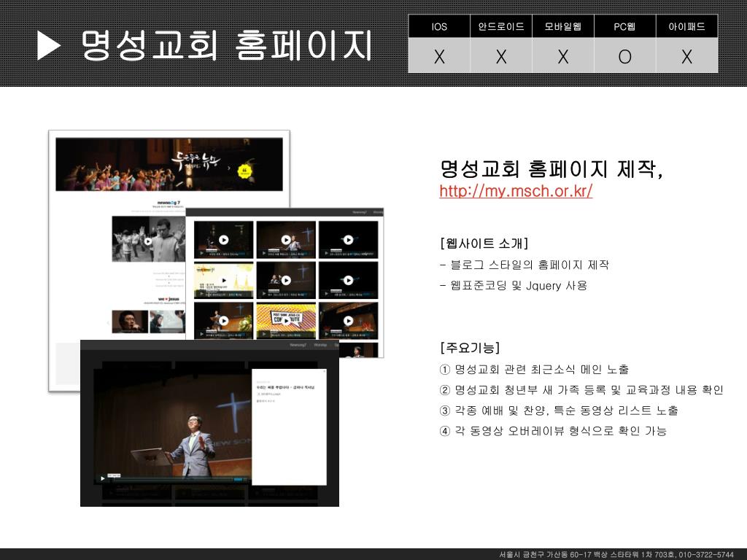Play the first video in grid's top row
The height and width of the screenshot is (560, 747).
223,240
